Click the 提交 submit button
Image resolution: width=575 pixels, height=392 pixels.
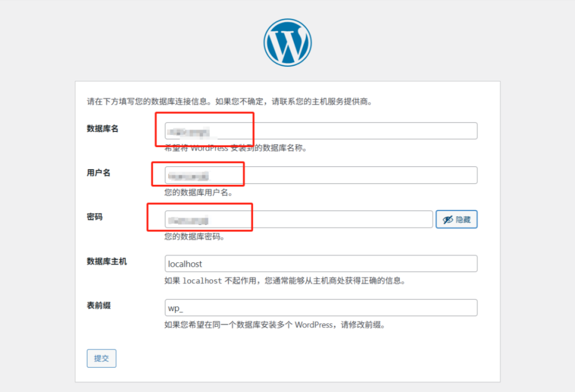click(102, 358)
